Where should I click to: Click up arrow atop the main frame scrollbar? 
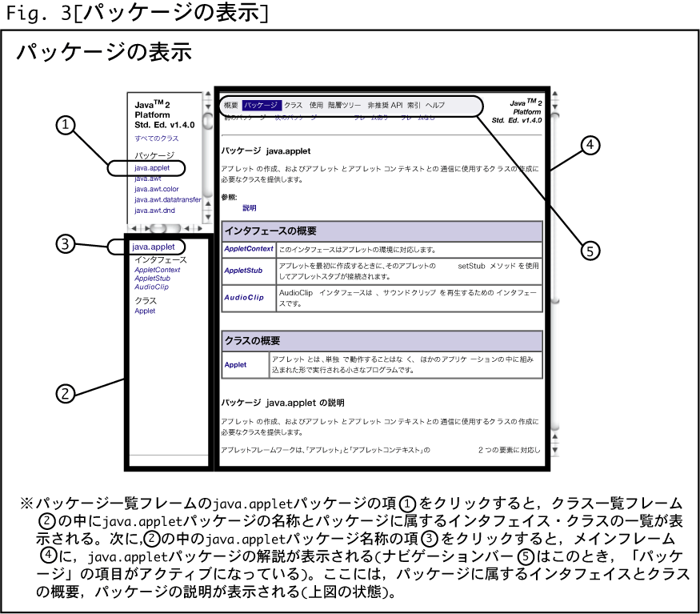pos(555,94)
